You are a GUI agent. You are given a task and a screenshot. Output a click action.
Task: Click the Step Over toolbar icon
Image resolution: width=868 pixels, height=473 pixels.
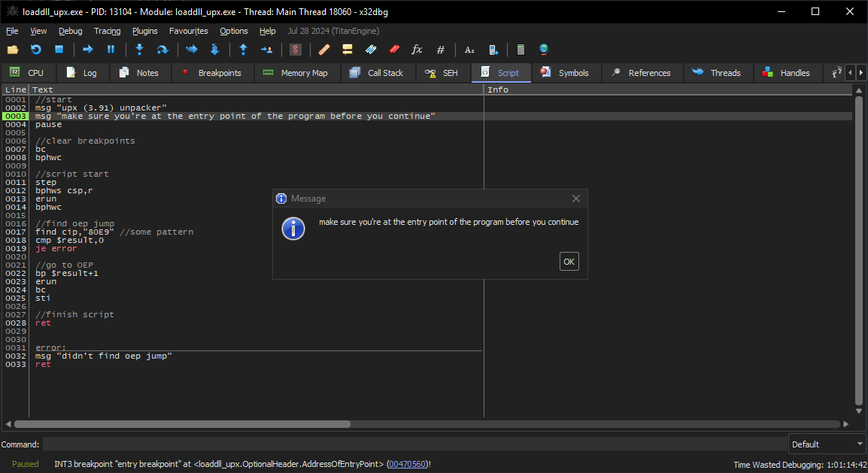(162, 50)
